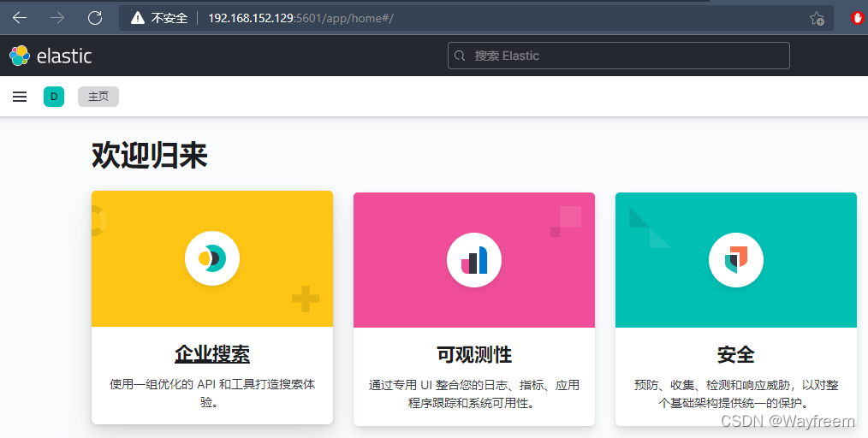868x438 pixels.
Task: Click the magnifier icon in search box
Action: (460, 56)
